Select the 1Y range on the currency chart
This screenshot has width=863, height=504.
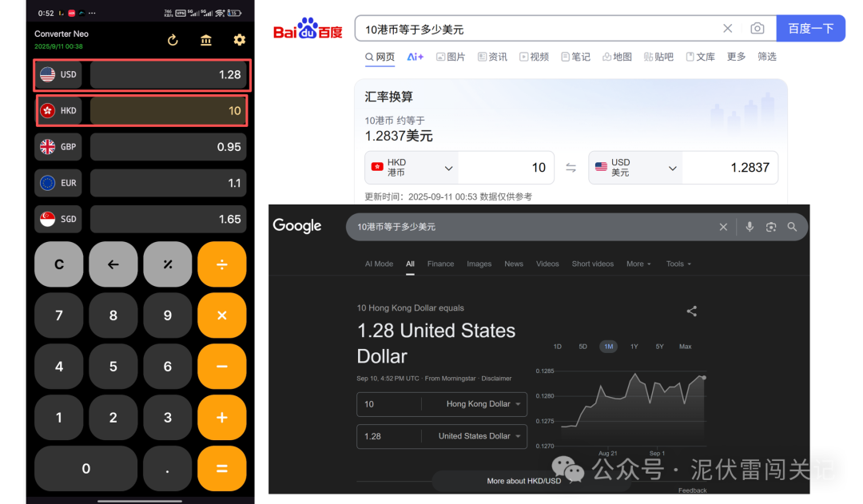(634, 347)
